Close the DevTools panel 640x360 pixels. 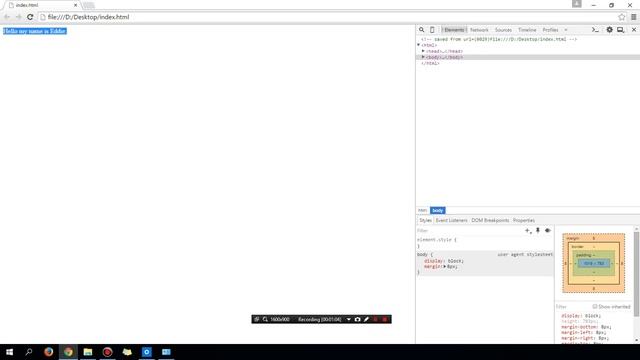tap(634, 30)
